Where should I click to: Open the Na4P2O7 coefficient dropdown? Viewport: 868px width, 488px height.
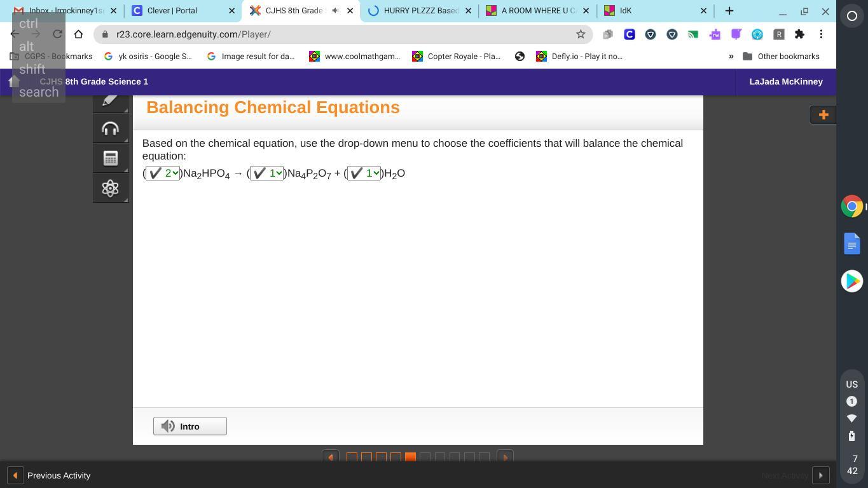coord(266,173)
